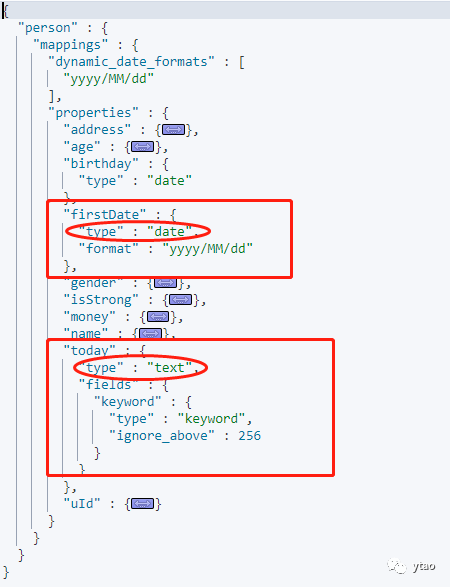Image resolution: width=450 pixels, height=587 pixels.
Task: Click the "dynamic_date_formats" key
Action: click(131, 62)
